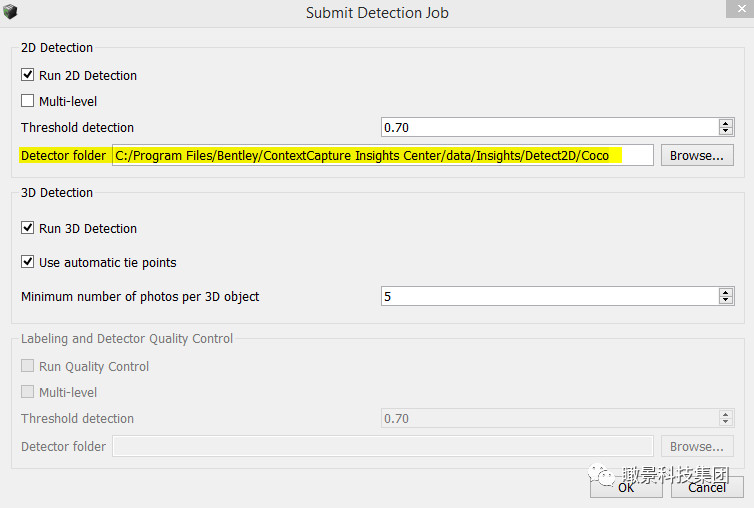Click the Quality Control Multi-level checkbox
Viewport: 754px width, 508px height.
(x=27, y=392)
